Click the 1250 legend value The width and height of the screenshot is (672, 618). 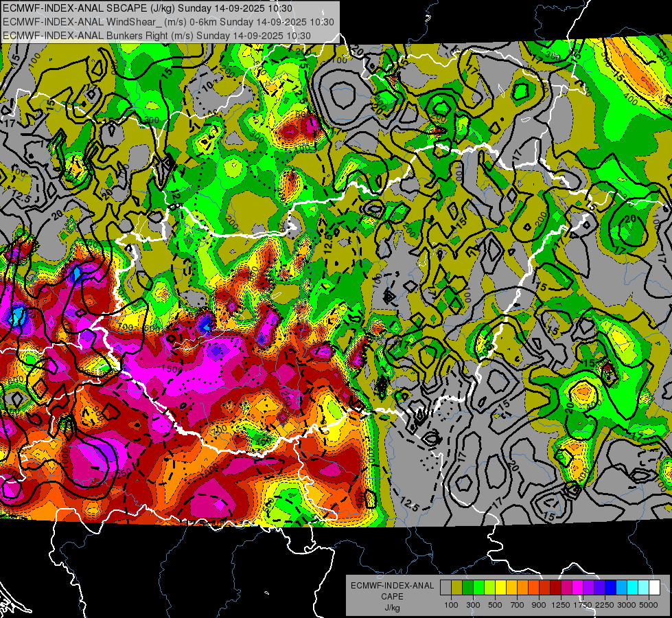pos(561,605)
